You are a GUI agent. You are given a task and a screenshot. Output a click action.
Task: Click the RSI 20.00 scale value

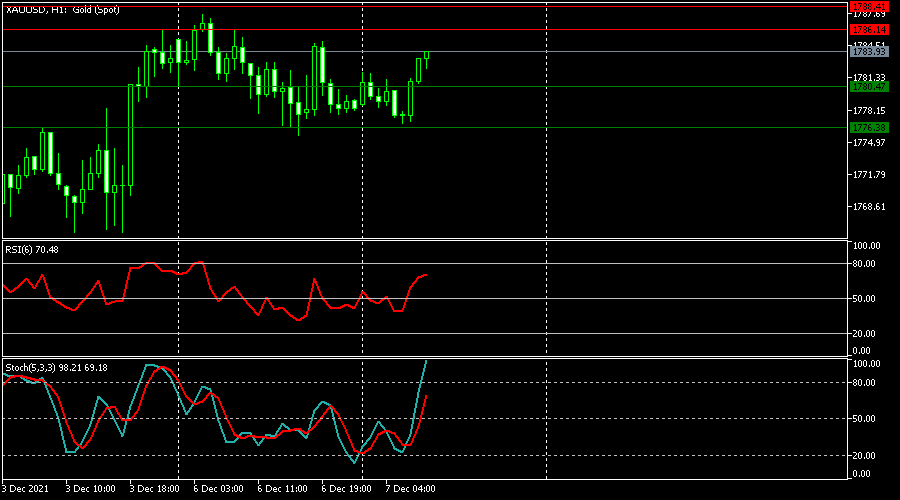click(x=864, y=334)
